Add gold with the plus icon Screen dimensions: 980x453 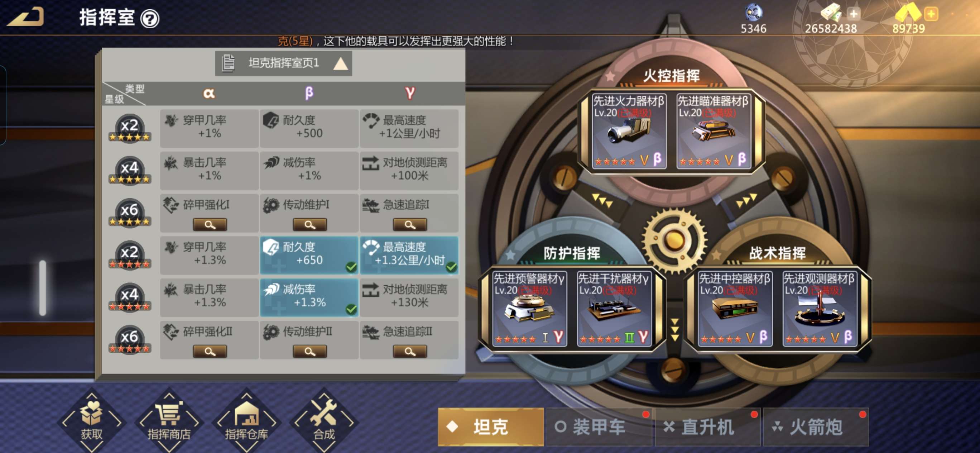[x=931, y=14]
